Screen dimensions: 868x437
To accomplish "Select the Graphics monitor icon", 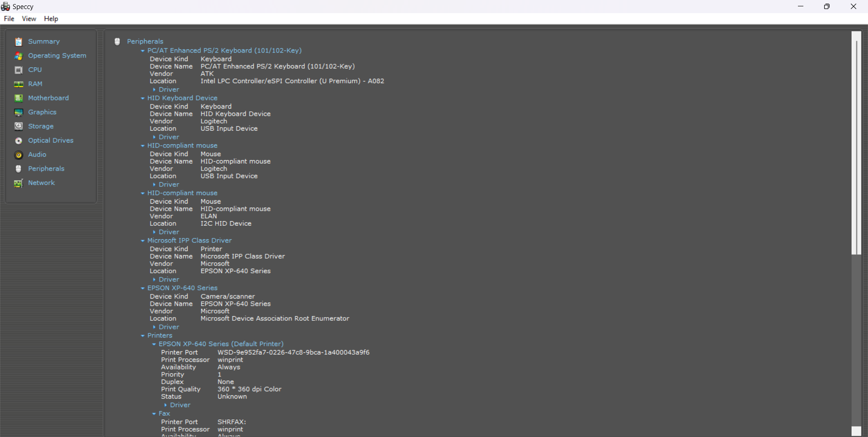I will click(19, 112).
